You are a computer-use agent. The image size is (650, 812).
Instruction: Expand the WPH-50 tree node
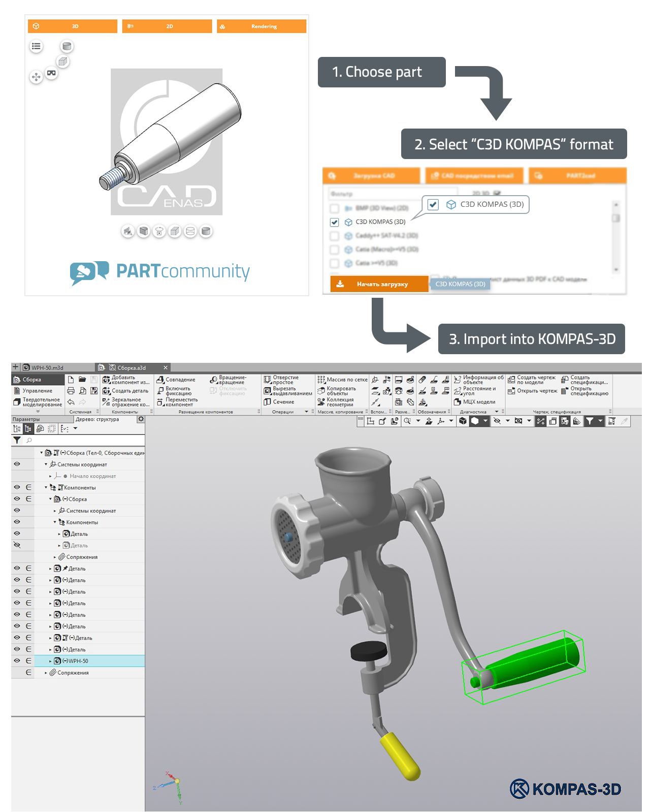click(50, 661)
